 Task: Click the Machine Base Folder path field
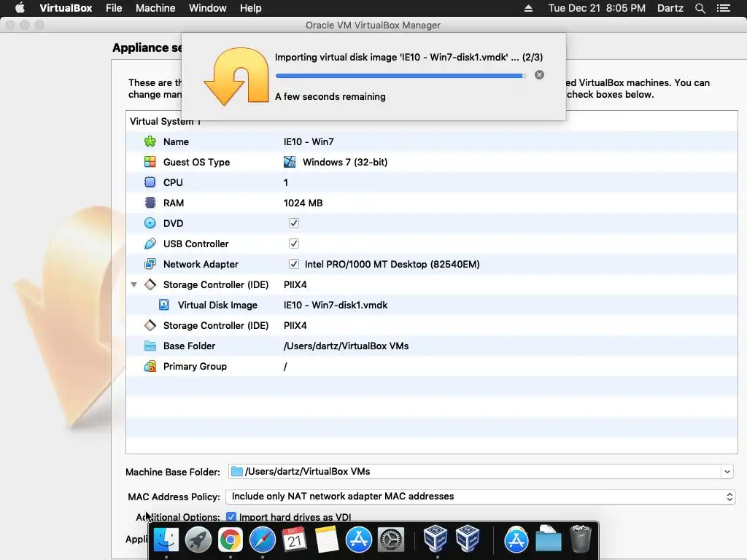click(474, 472)
